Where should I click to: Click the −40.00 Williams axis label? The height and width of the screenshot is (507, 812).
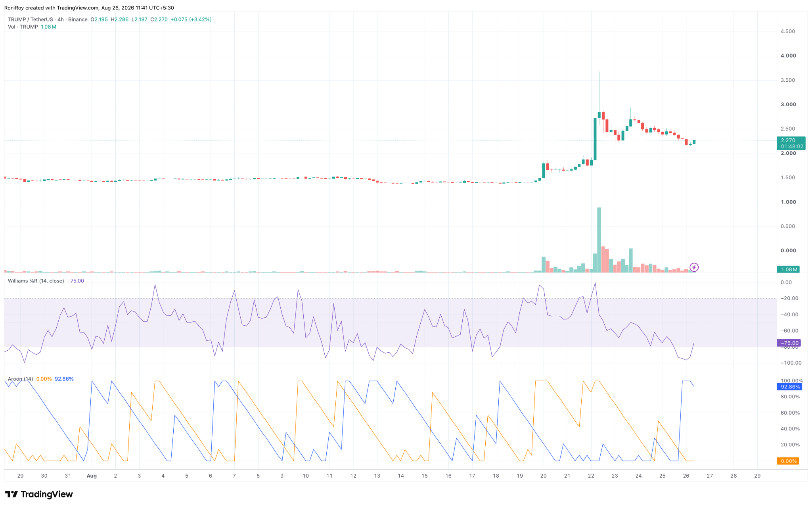789,315
